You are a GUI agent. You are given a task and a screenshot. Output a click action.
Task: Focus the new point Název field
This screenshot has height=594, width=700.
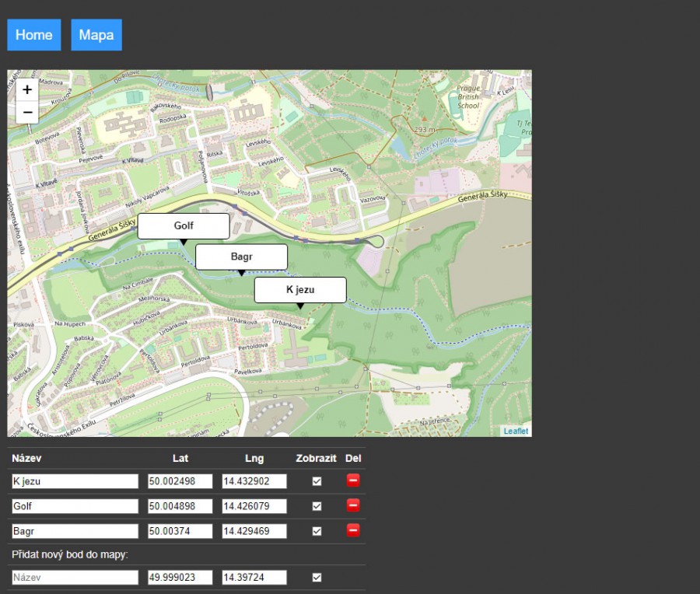coord(75,578)
